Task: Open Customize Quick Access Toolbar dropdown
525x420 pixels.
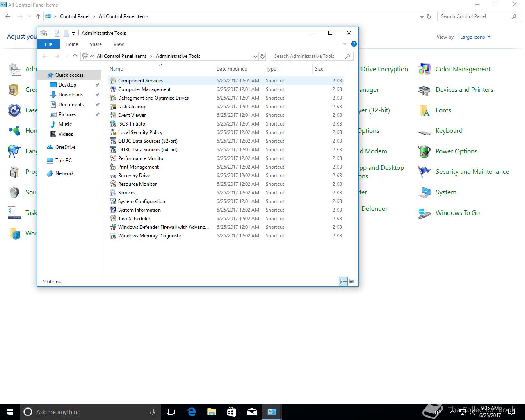Action: [x=73, y=33]
